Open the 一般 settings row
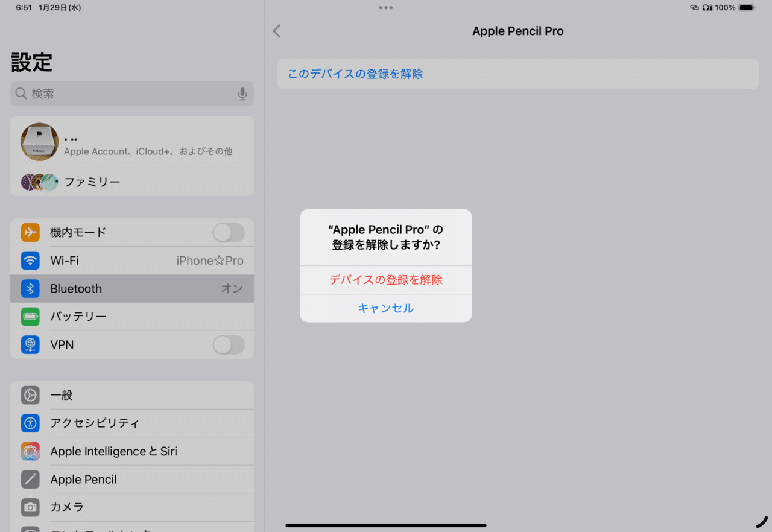The image size is (772, 532). tap(132, 395)
